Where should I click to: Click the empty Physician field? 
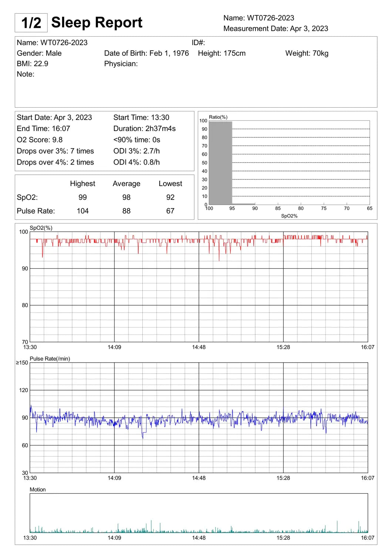[x=121, y=64]
